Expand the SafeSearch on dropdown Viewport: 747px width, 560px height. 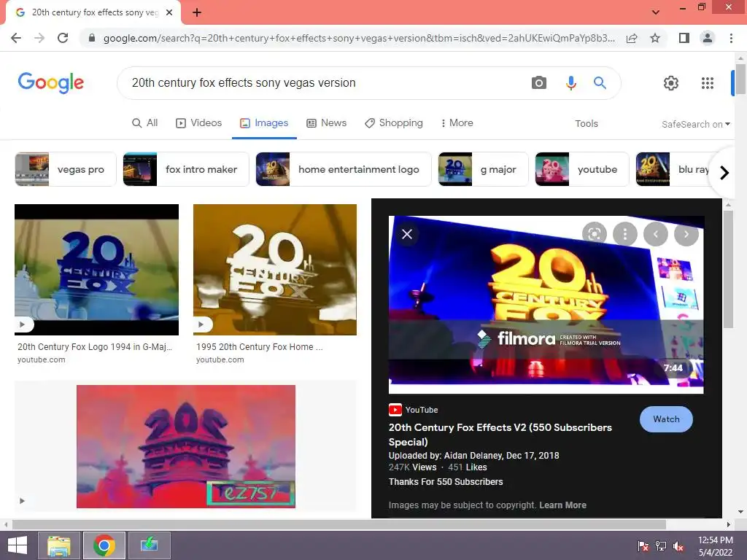click(x=695, y=124)
